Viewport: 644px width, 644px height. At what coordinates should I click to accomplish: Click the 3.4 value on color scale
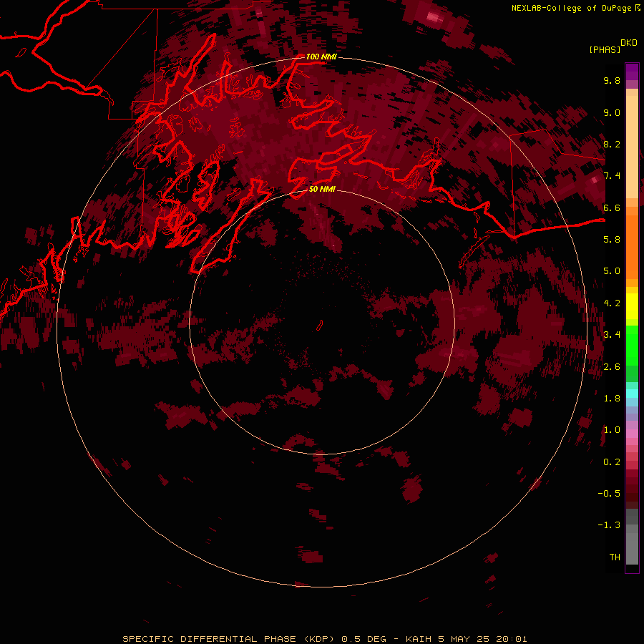(612, 335)
